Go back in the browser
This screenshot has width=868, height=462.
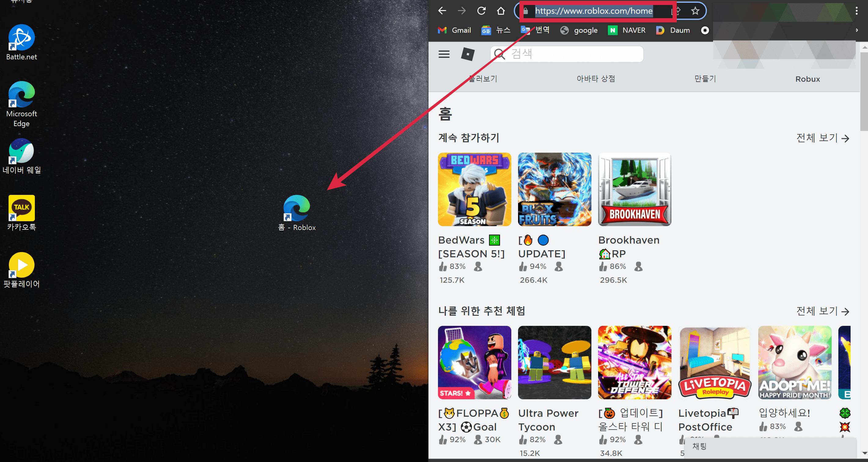(442, 11)
